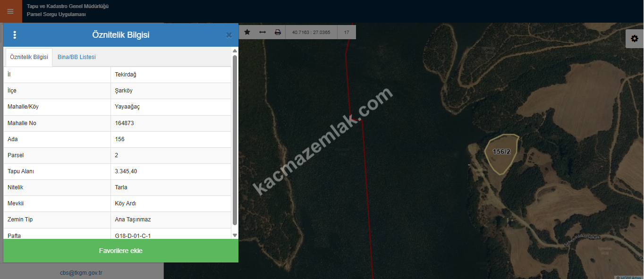Click the Tapu Alanı value 3.345,40
The image size is (644, 279).
[126, 171]
